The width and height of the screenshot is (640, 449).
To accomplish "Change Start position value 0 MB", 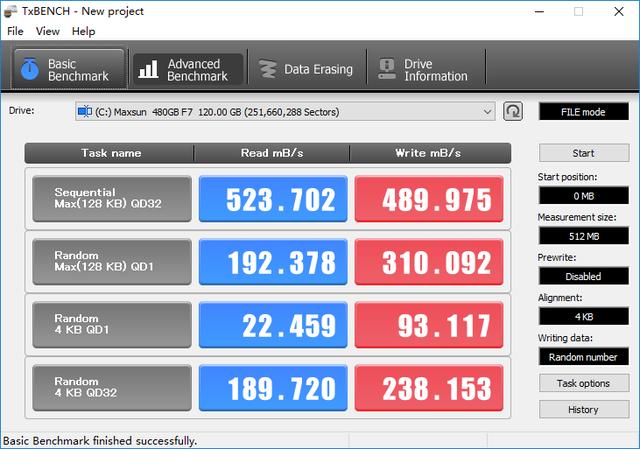I will pos(584,196).
